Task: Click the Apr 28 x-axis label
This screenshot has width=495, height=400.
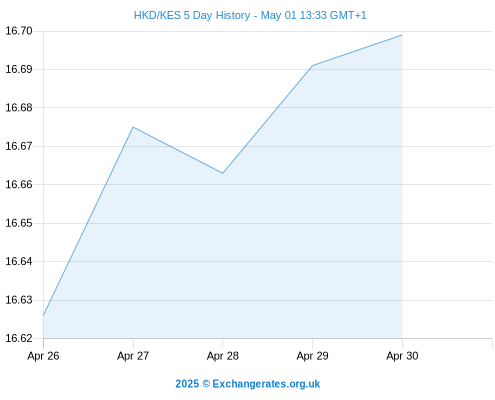Action: pyautogui.click(x=223, y=356)
